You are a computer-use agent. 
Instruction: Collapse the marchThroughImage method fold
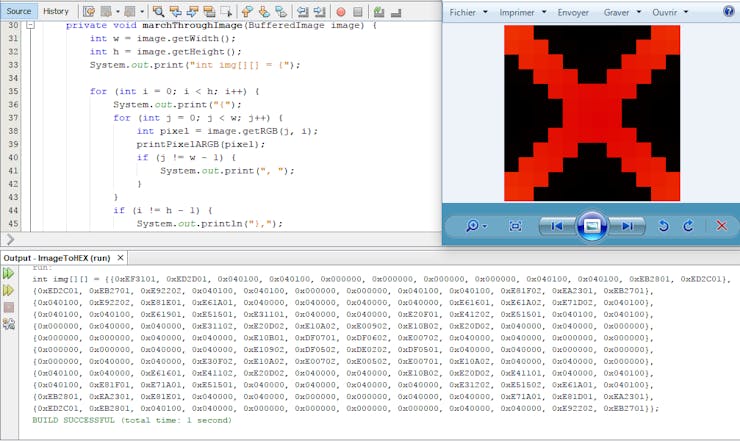[x=31, y=25]
